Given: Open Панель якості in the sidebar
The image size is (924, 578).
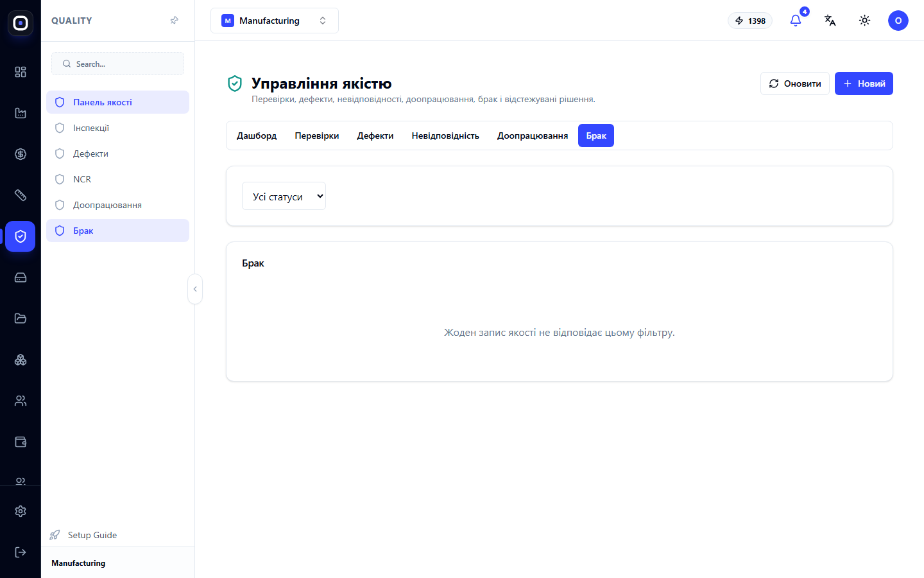Looking at the screenshot, I should pyautogui.click(x=117, y=102).
